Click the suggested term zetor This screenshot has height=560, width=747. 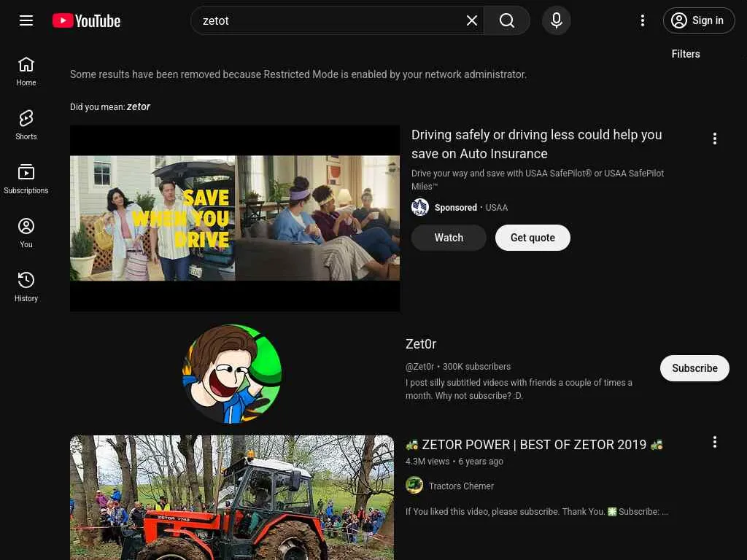point(138,106)
